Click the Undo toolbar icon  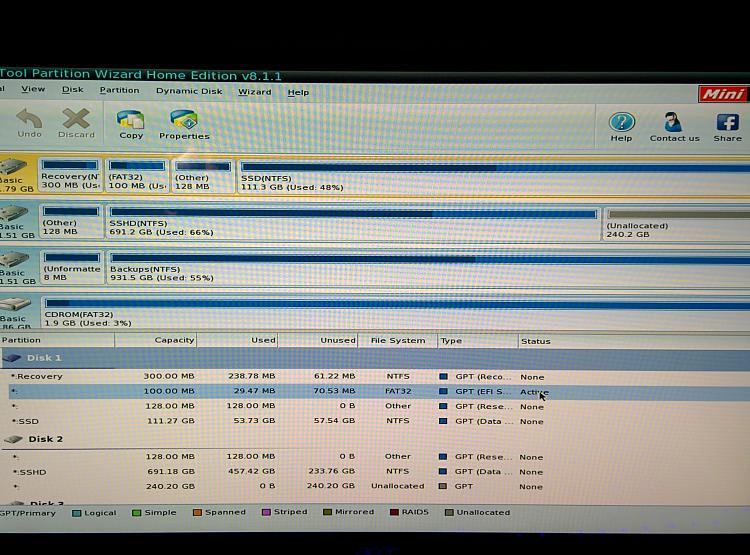coord(29,119)
